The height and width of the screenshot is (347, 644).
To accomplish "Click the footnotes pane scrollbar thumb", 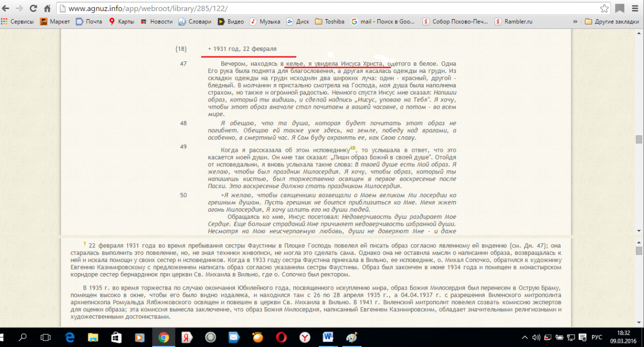I will [639, 250].
